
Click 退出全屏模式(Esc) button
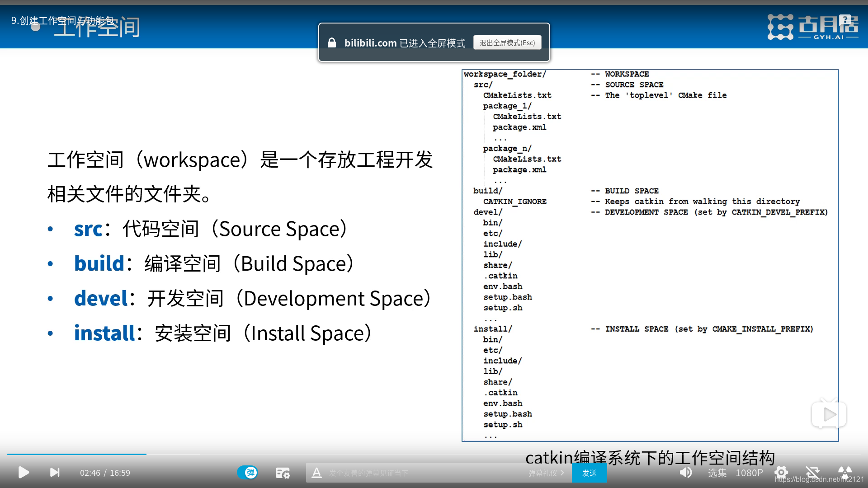coord(507,42)
